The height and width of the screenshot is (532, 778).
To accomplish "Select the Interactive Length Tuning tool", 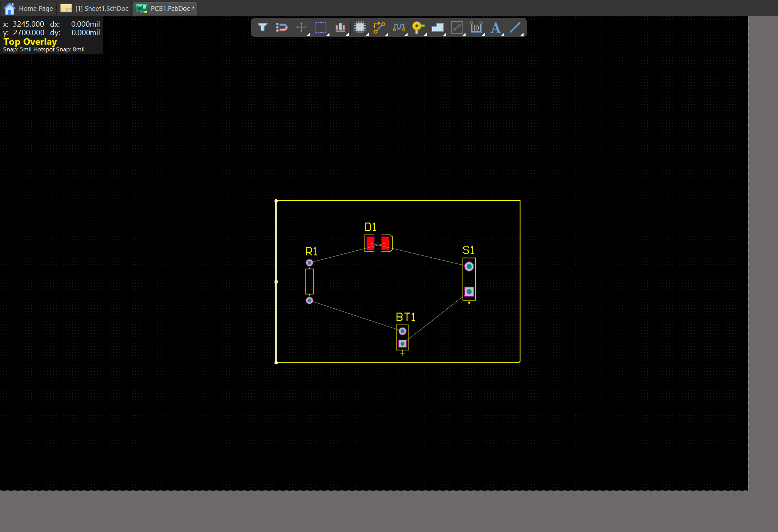I will pos(399,27).
